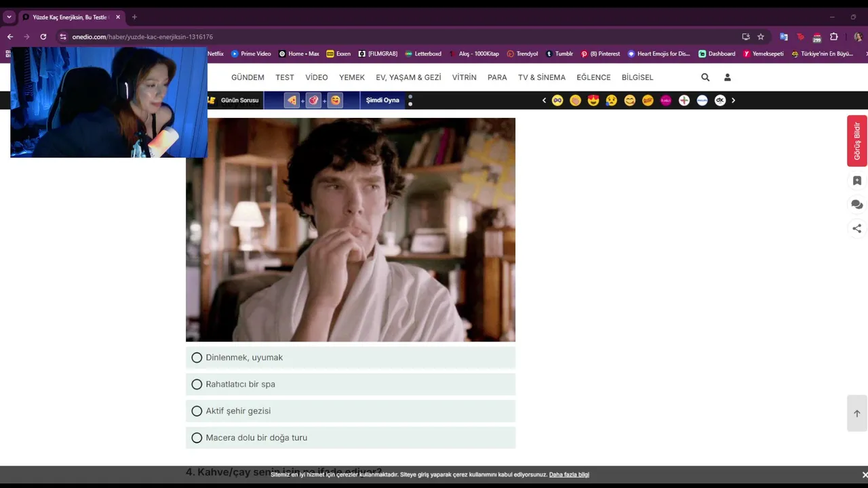Open the Letterboxd bookmark
The width and height of the screenshot is (868, 488).
pos(423,54)
